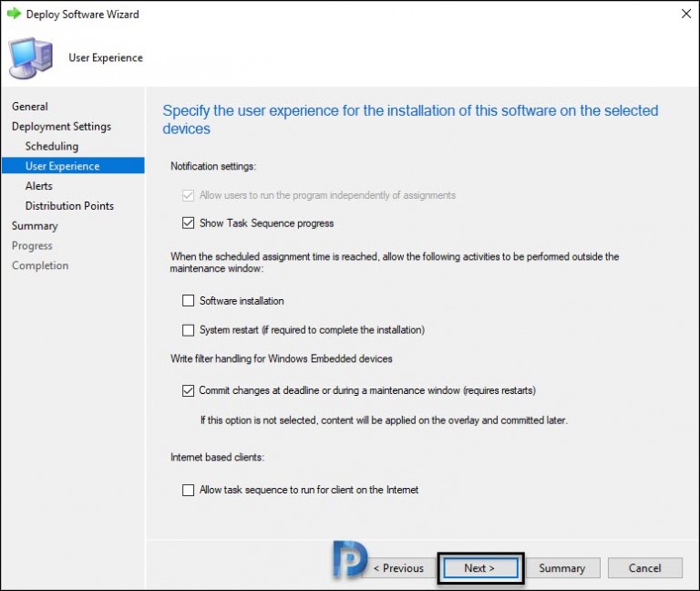Click the computer icon beside User Experience
The width and height of the screenshot is (700, 591).
pyautogui.click(x=31, y=58)
